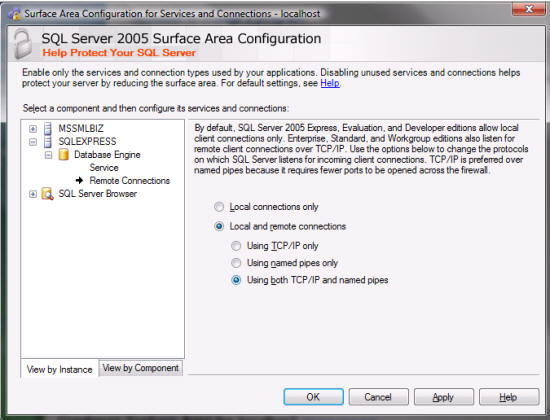Collapse the Database Engine node
This screenshot has height=420, width=550.
coord(48,155)
